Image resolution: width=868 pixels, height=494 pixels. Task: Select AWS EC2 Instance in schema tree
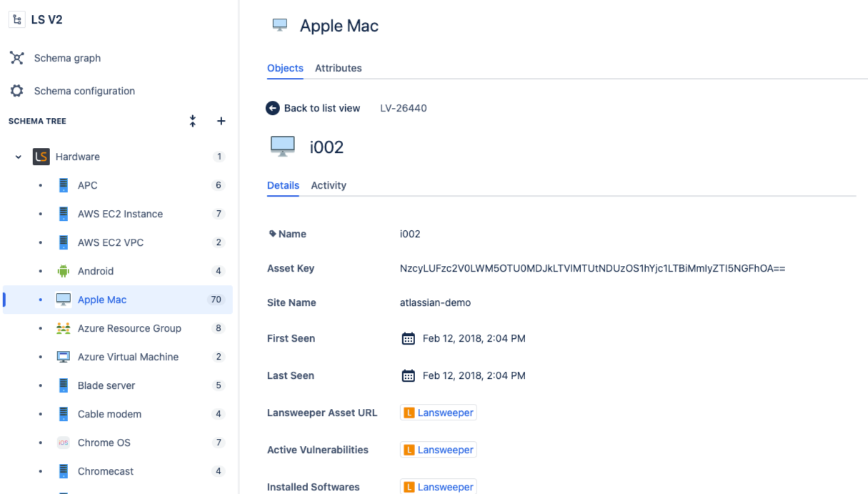[120, 214]
